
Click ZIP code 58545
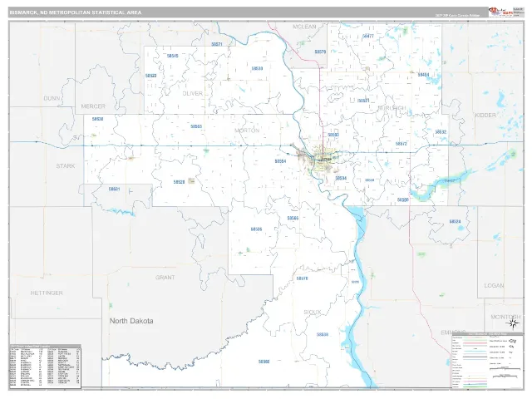[173, 56]
